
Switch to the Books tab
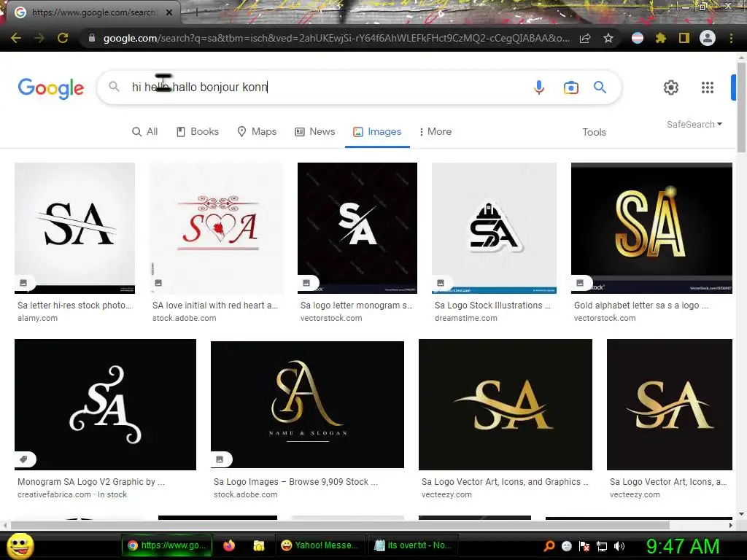pos(197,131)
